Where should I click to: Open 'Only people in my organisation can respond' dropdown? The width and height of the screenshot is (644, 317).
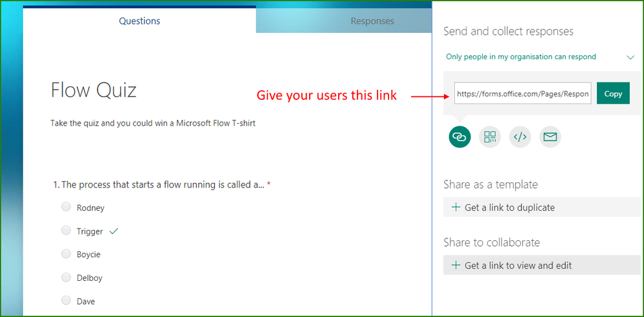click(541, 57)
